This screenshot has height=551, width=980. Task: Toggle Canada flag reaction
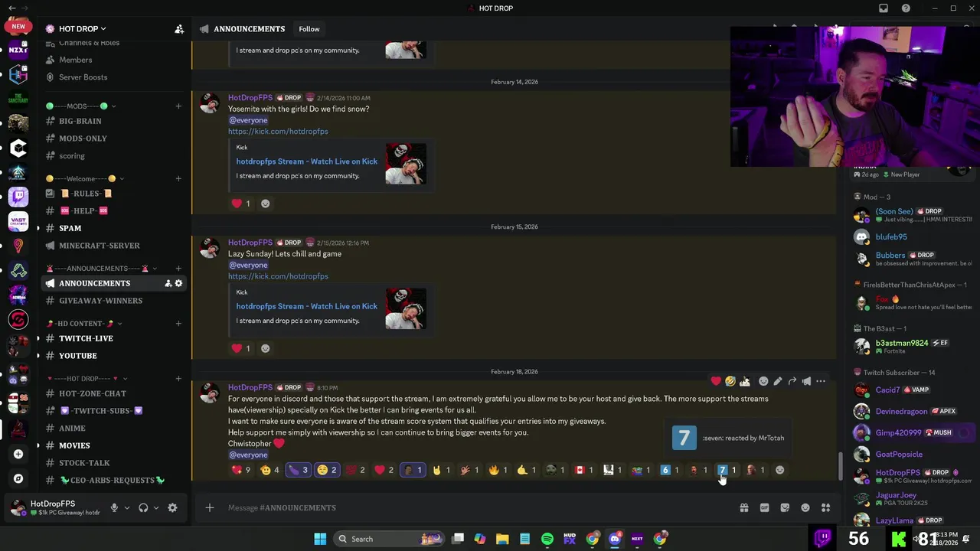[x=583, y=470]
